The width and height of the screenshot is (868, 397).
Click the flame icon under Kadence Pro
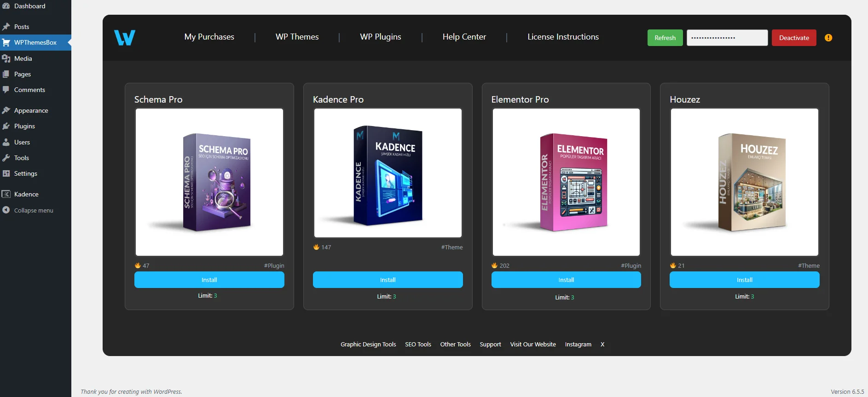tap(316, 247)
